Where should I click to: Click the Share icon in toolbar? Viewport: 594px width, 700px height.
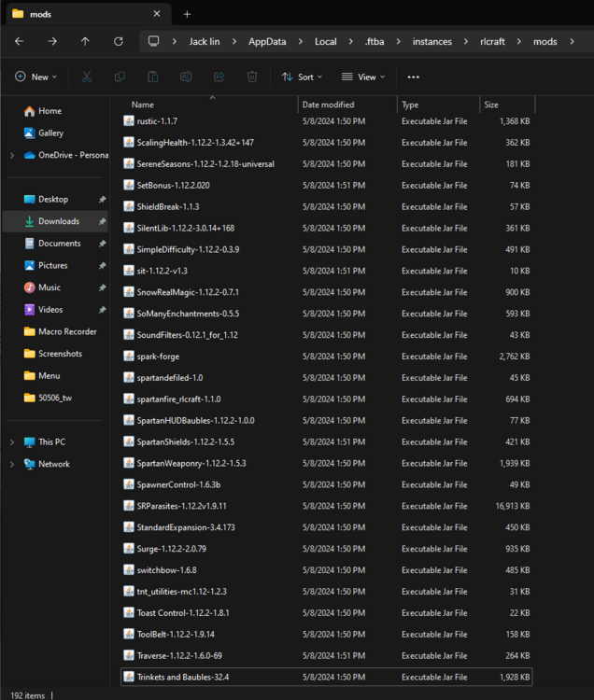pyautogui.click(x=219, y=77)
